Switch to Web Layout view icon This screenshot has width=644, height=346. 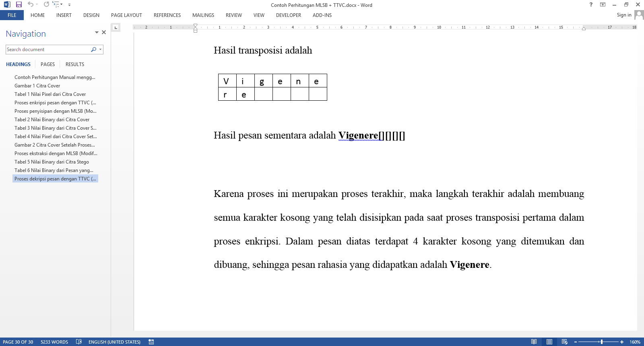point(564,342)
